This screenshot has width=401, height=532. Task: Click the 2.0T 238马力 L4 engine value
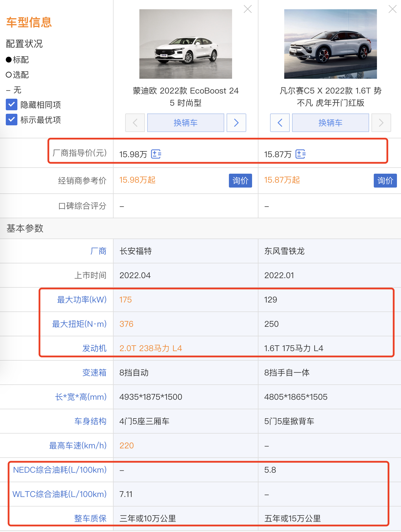point(151,348)
